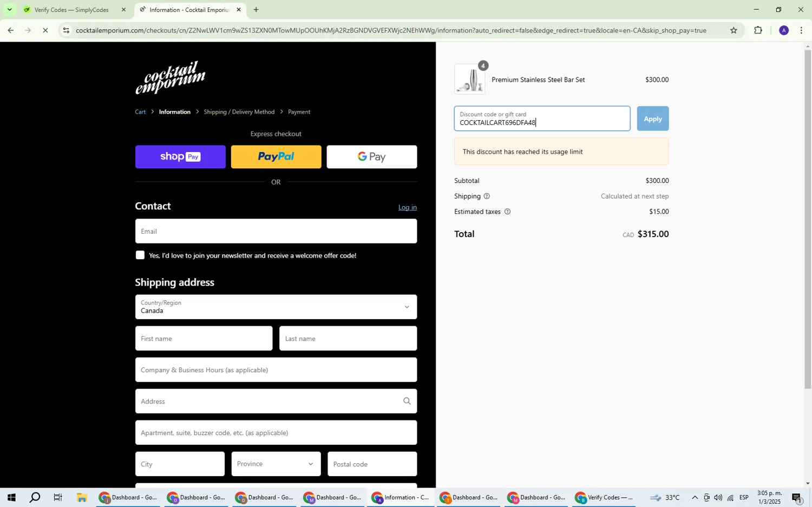Open the browser extensions puzzle icon
Screen dimensions: 812x507
(758, 30)
